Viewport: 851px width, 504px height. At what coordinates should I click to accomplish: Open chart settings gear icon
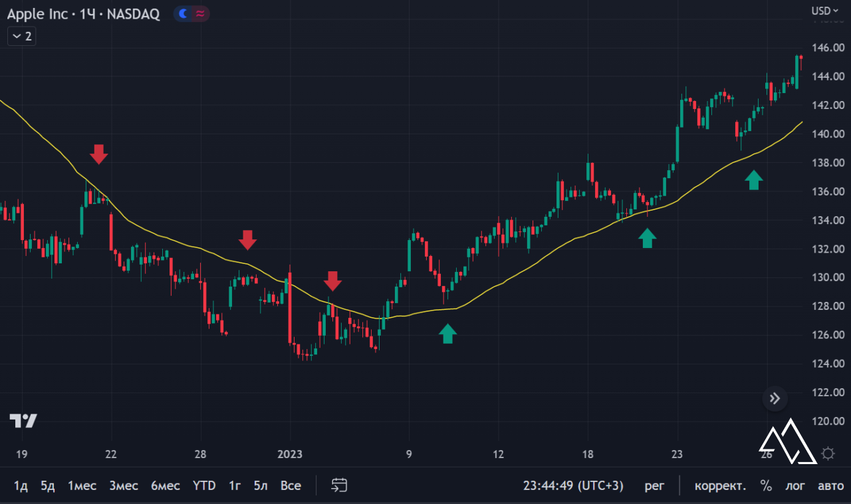[x=828, y=454]
